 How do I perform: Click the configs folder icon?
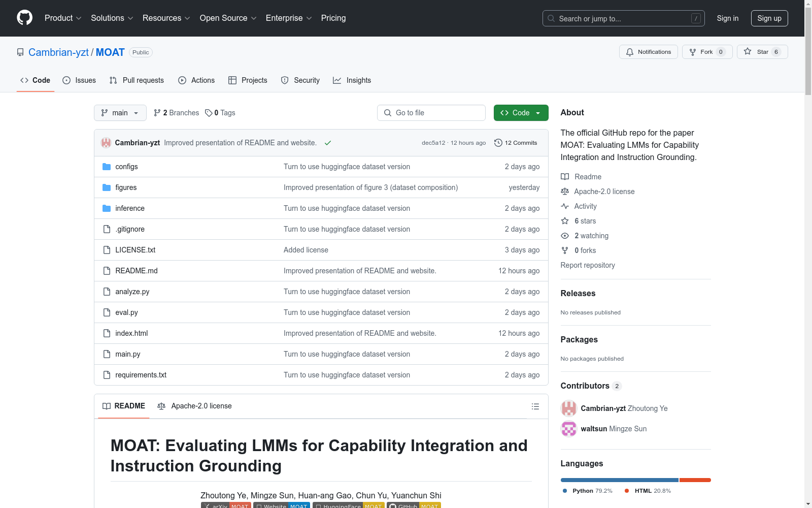107,167
